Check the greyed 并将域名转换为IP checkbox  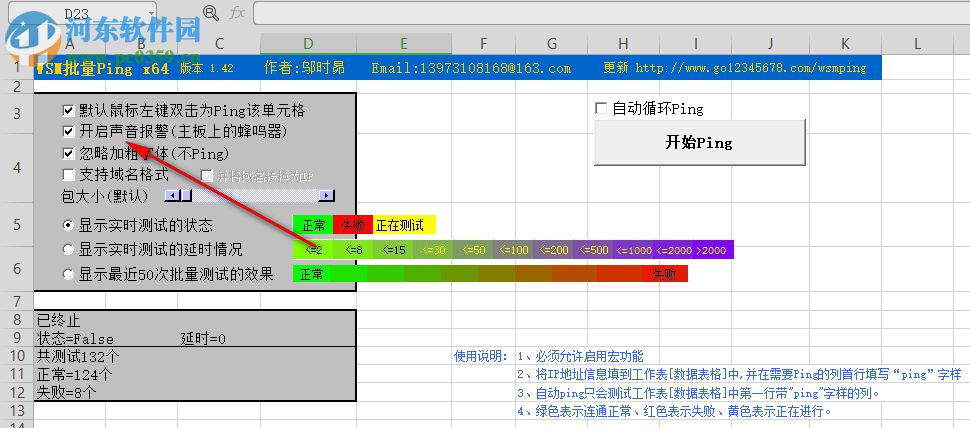pos(207,176)
